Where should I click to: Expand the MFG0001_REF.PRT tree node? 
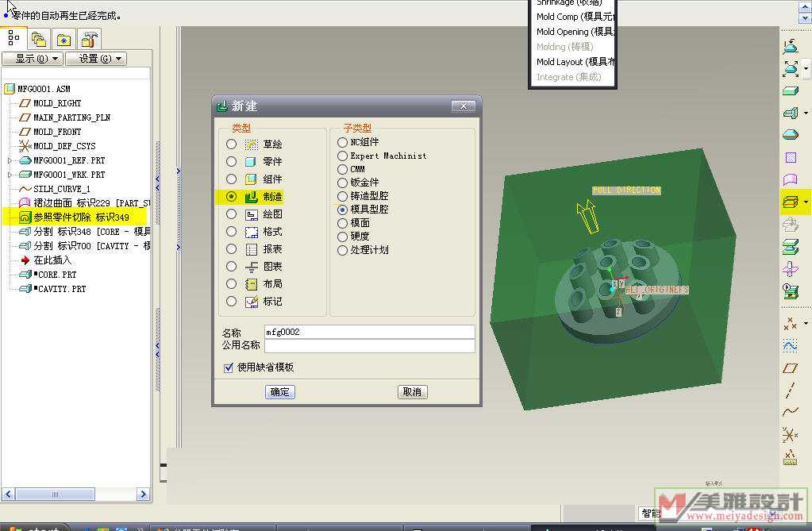(10, 160)
